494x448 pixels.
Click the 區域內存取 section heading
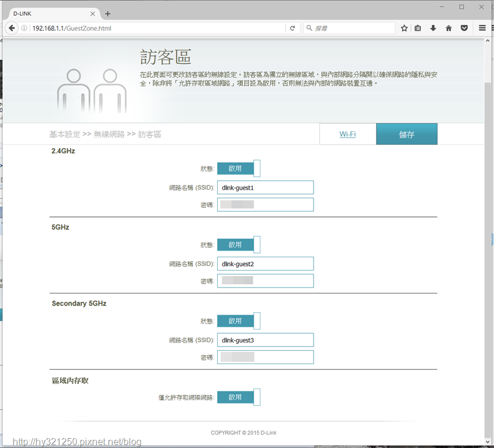coord(70,381)
